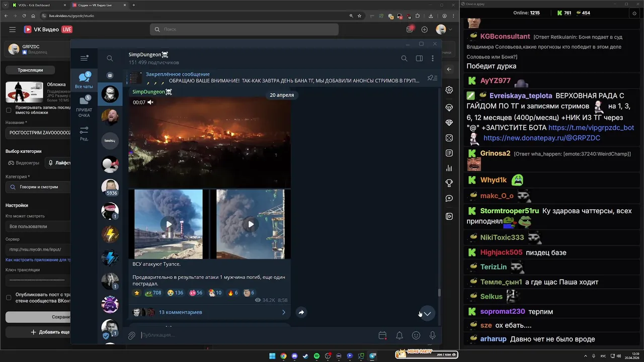
Task: Open VK Видео notifications icon
Action: point(410,29)
